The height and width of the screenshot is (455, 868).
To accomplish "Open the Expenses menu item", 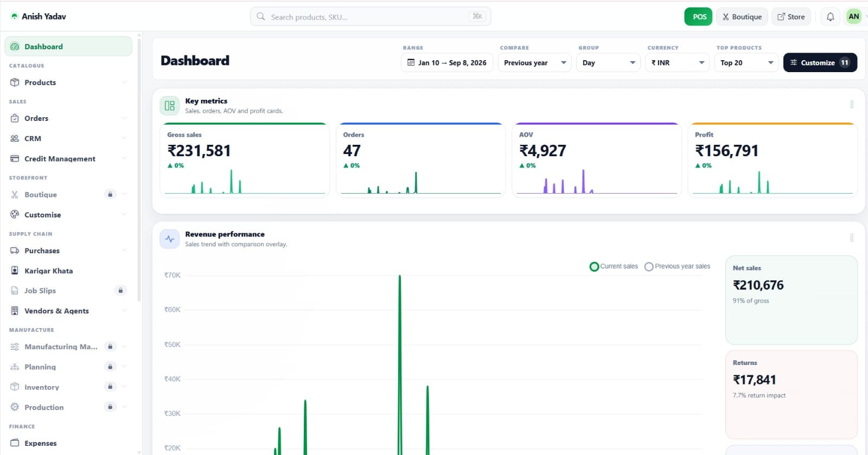I will pyautogui.click(x=68, y=443).
